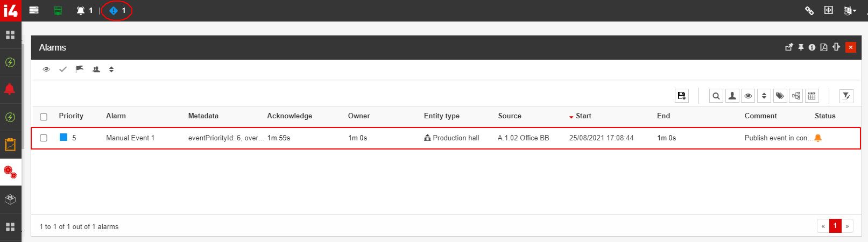This screenshot has width=868, height=242.
Task: Go to page 1 in pagination
Action: 835,226
